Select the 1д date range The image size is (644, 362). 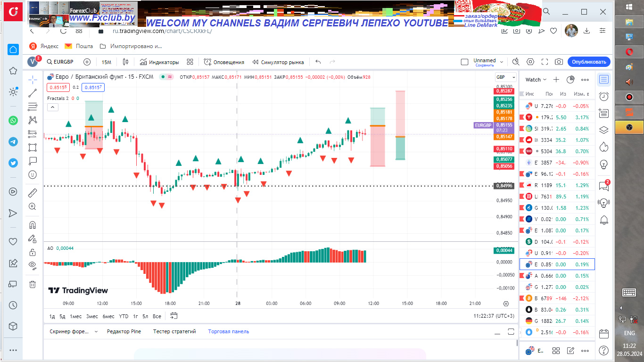pyautogui.click(x=52, y=316)
